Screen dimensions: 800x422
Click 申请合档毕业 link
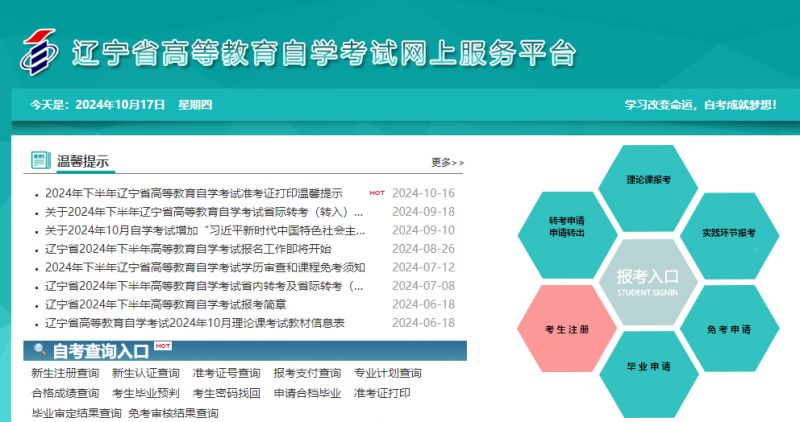coord(307,393)
